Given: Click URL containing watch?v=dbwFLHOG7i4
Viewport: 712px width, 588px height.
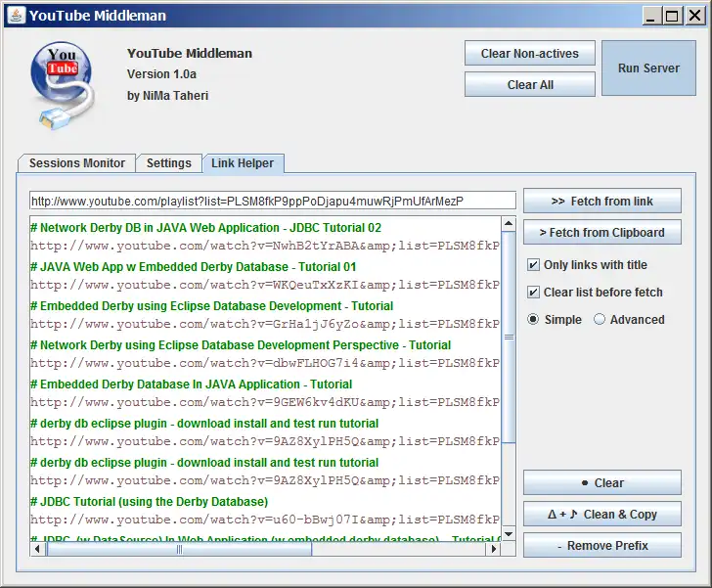Looking at the screenshot, I should pos(265,363).
